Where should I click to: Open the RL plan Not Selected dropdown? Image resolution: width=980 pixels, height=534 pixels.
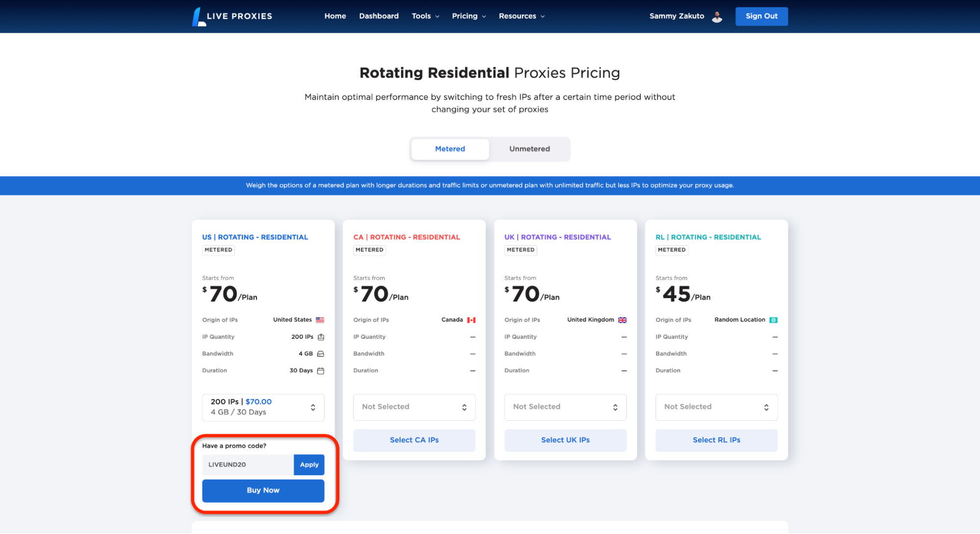[x=716, y=407]
